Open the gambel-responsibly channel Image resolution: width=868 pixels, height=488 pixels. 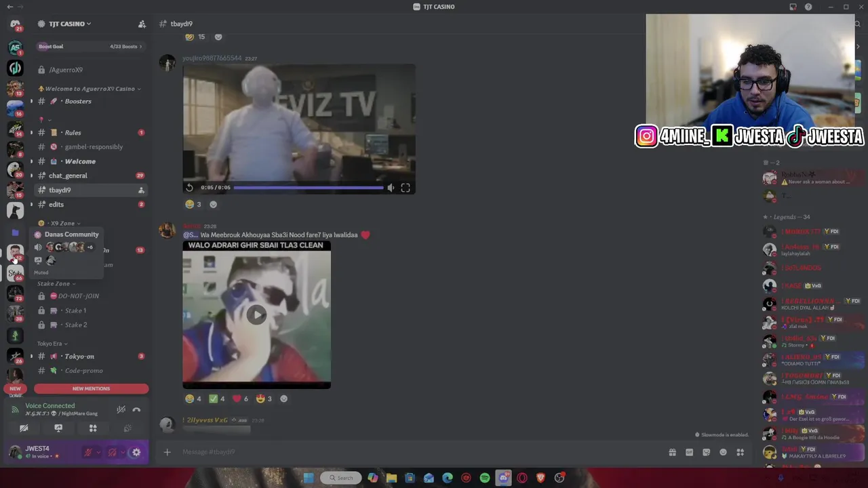pyautogui.click(x=91, y=146)
